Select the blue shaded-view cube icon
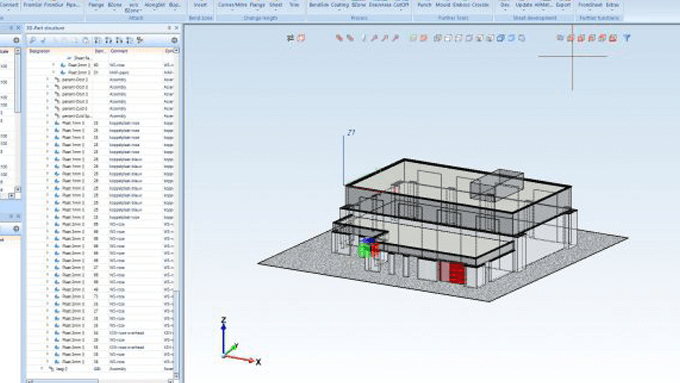The image size is (680, 383). pos(500,38)
